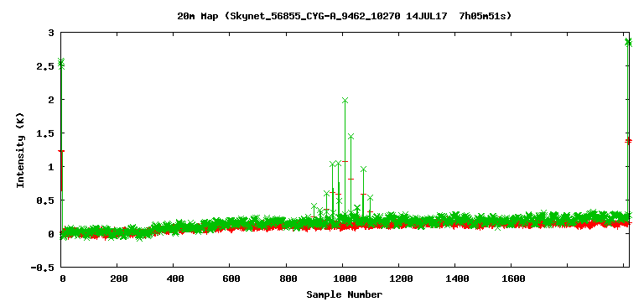Click the top-left green marker near 2.55

point(61,62)
